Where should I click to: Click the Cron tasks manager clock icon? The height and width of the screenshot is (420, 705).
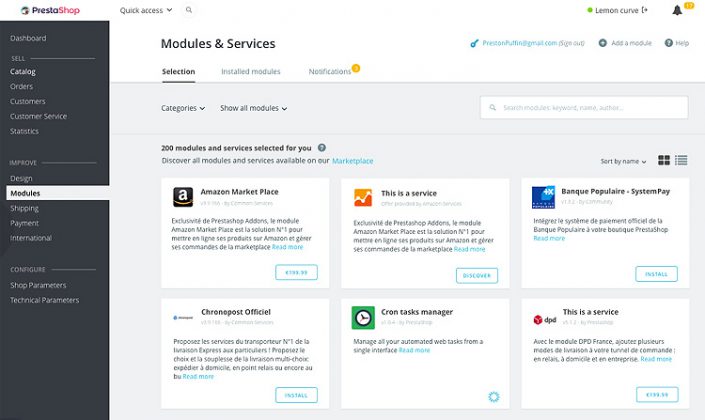click(x=363, y=317)
